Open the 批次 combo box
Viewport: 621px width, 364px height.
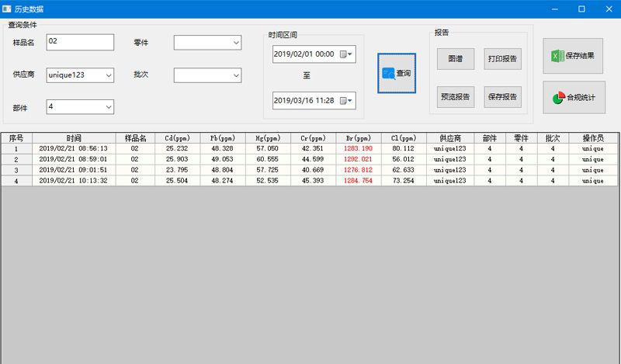pos(235,75)
